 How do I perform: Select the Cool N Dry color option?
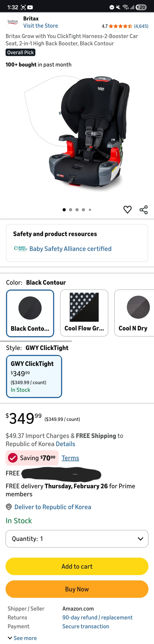[x=135, y=313]
